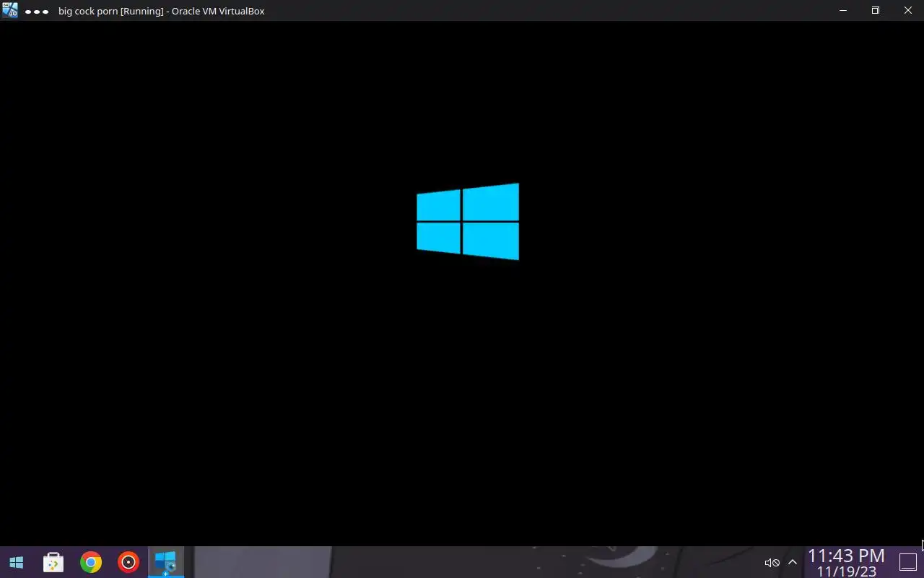Screen dimensions: 924x578
Task: Click the desktop peek button by clock
Action: pyautogui.click(x=907, y=562)
